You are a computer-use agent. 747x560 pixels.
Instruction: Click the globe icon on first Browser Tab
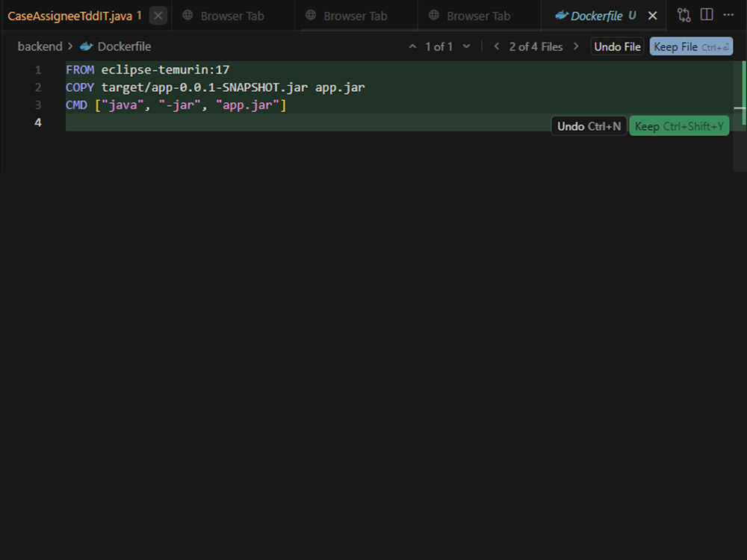tap(187, 15)
